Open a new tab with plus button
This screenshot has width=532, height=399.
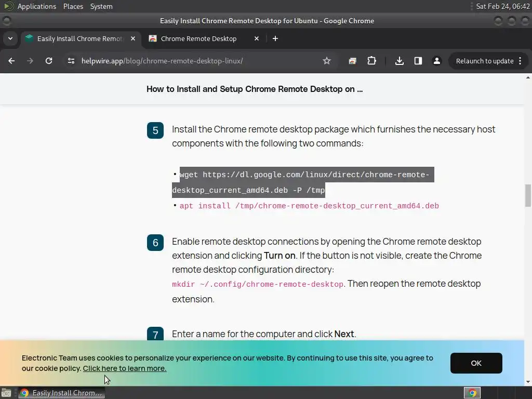pos(275,38)
